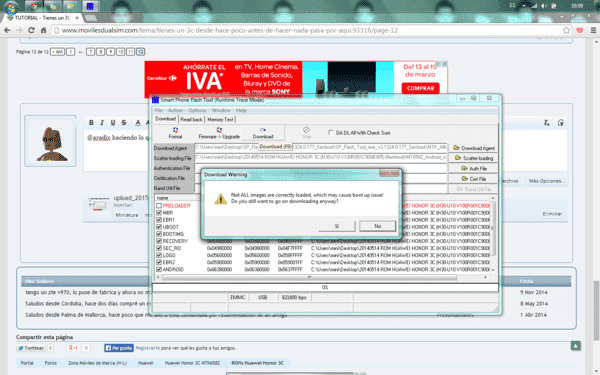Uncheck the LOGO checkbox

click(x=159, y=255)
